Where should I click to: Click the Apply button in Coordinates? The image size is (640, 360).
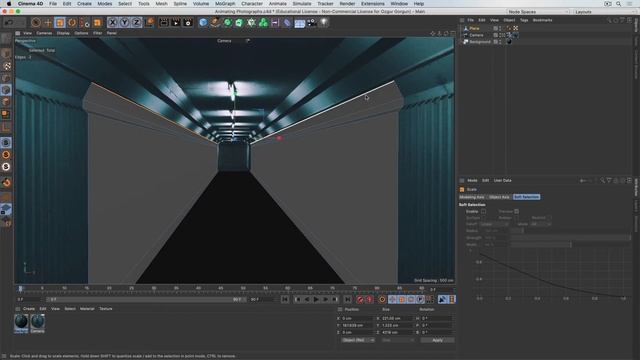tap(437, 340)
